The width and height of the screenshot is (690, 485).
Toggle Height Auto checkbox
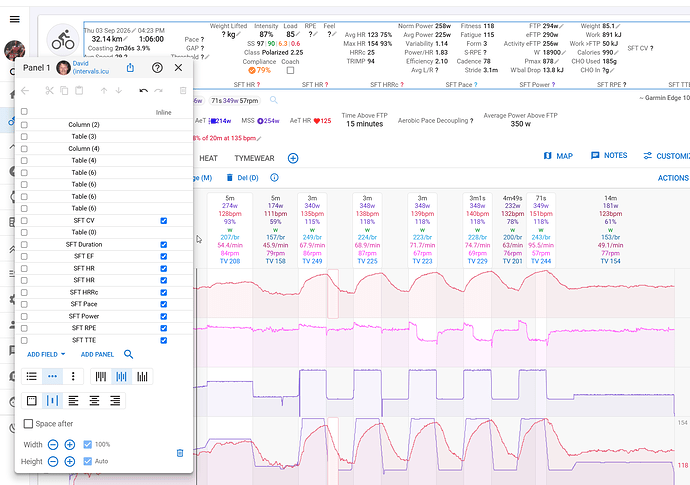click(88, 461)
